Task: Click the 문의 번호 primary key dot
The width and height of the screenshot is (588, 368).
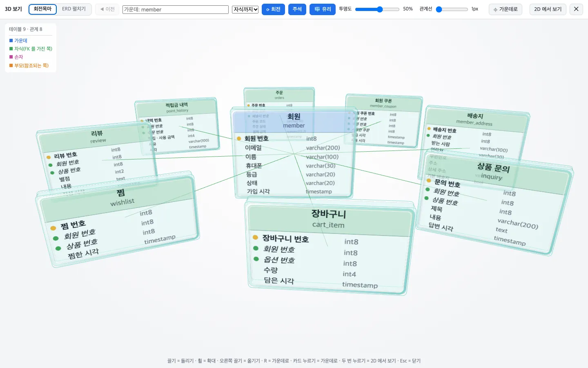Action: pos(429,180)
